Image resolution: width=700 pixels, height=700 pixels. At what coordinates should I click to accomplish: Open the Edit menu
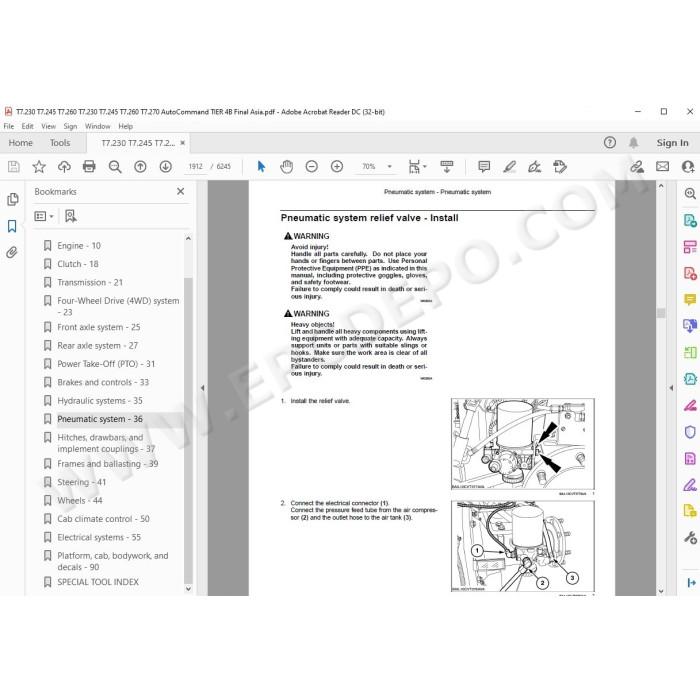coord(27,126)
